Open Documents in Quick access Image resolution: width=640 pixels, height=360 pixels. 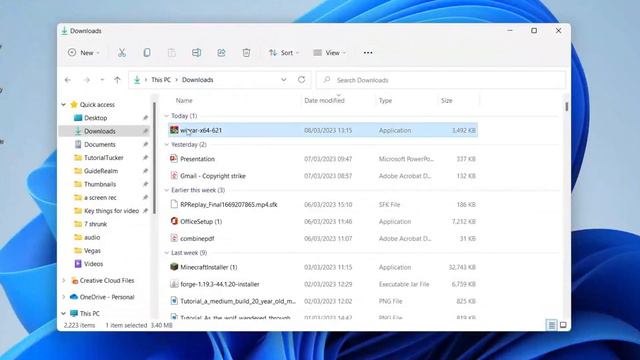pos(100,144)
